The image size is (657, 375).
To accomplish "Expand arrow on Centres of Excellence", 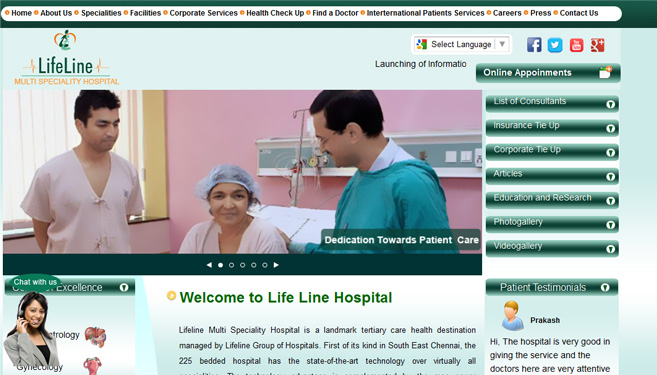I will pos(124,287).
